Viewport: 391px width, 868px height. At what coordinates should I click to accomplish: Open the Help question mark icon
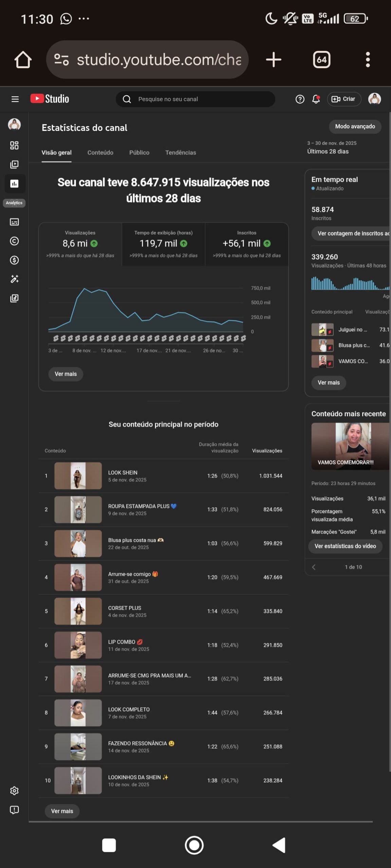[x=300, y=99]
